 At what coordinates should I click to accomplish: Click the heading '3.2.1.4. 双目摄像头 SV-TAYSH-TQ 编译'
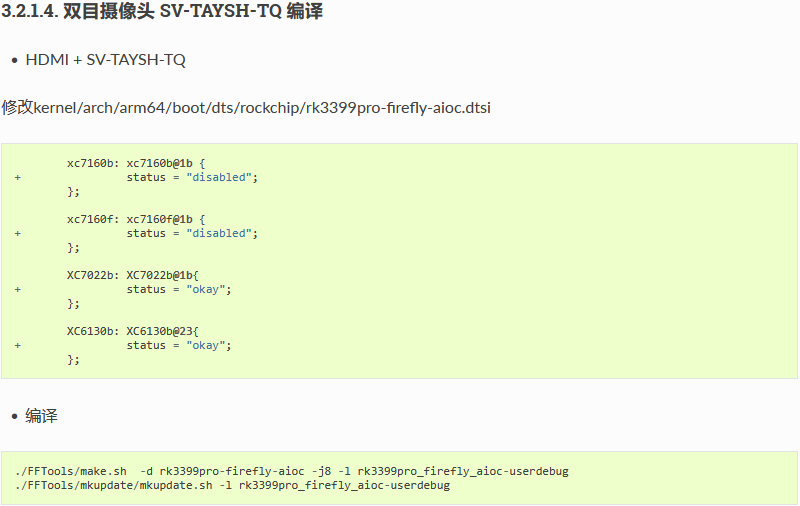click(162, 10)
